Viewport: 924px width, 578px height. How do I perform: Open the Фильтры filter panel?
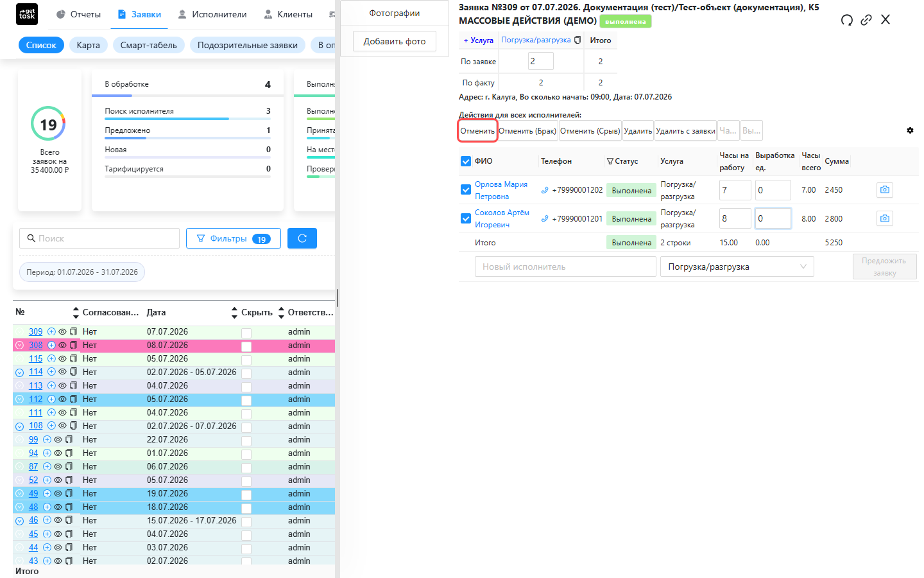(x=234, y=238)
